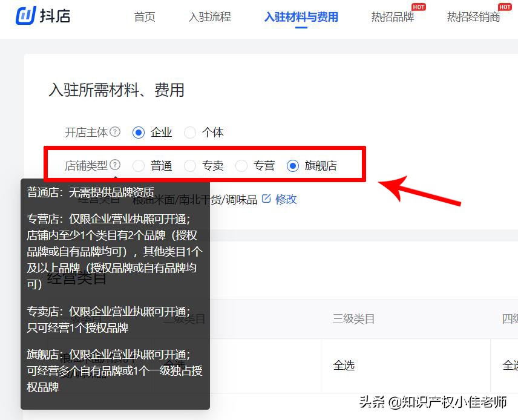
Task: Select the 企业 radio button
Action: click(140, 132)
